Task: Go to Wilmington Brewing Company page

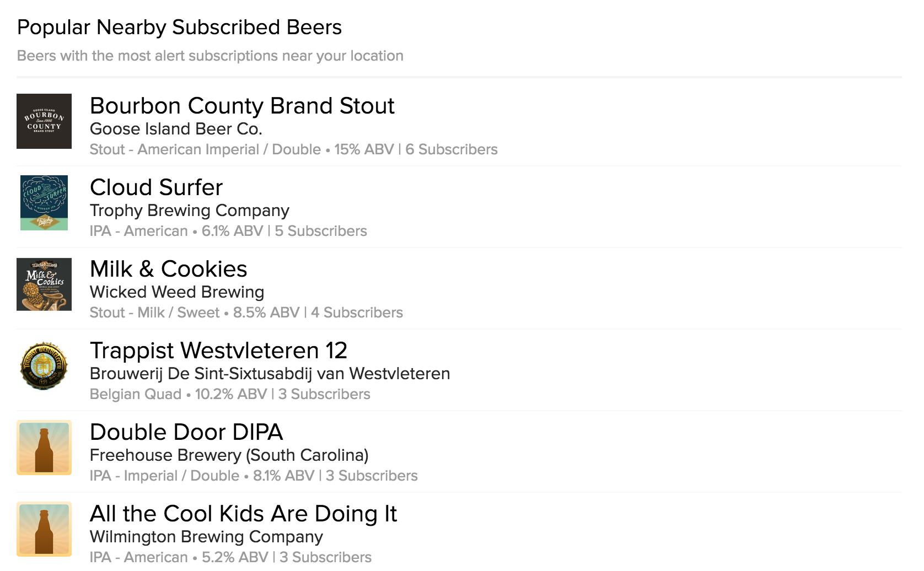Action: 206,537
